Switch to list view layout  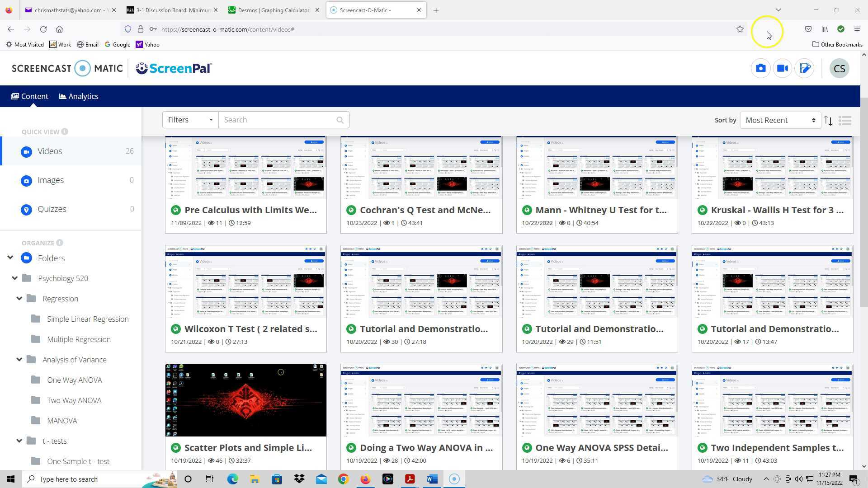(x=844, y=121)
